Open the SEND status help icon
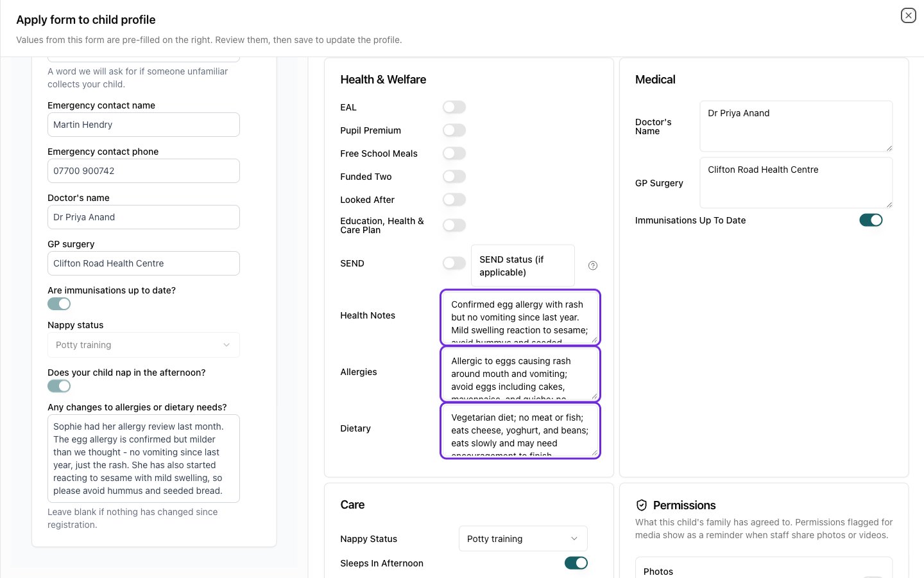924x578 pixels. 593,266
